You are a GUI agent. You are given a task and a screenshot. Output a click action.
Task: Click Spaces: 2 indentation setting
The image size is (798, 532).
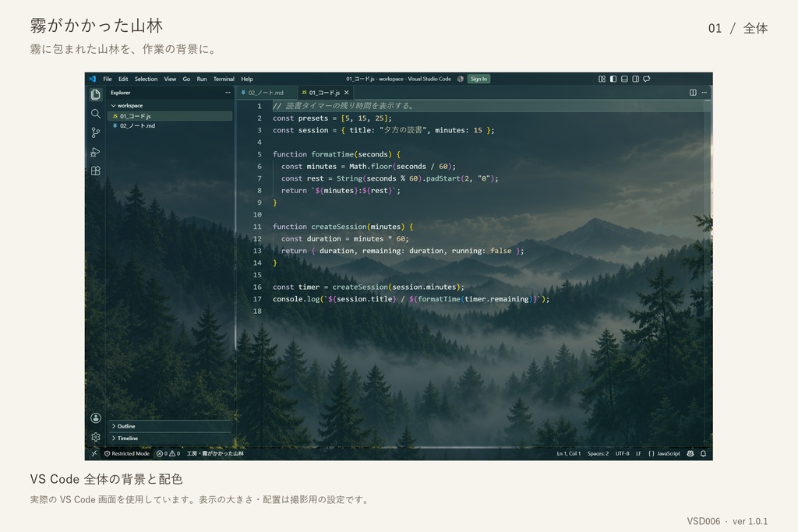pyautogui.click(x=598, y=453)
